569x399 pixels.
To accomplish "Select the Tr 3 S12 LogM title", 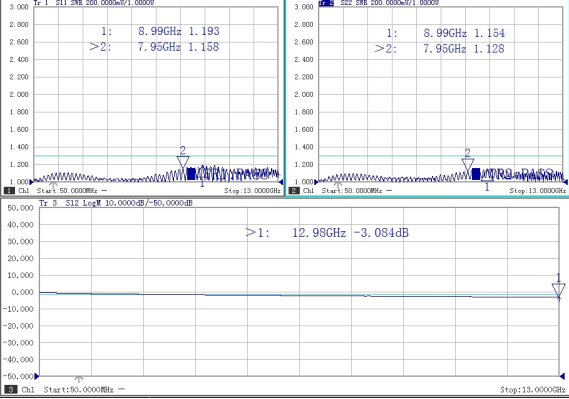I will point(116,203).
